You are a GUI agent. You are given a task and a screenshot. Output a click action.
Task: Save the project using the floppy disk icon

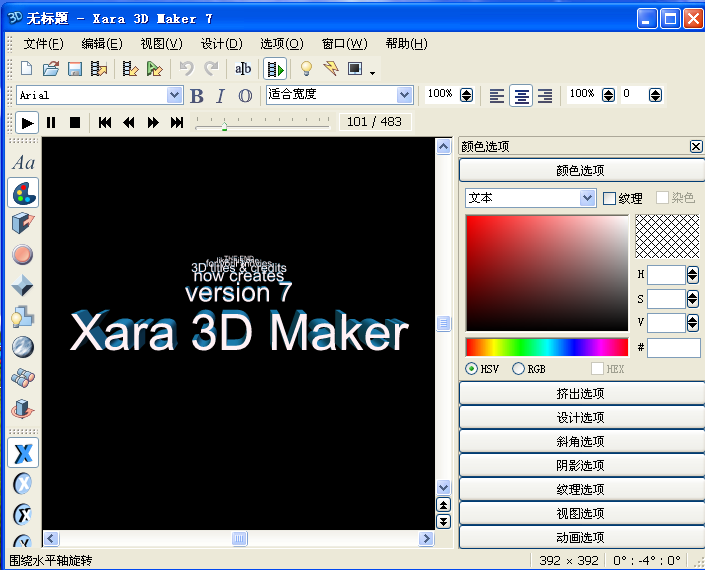click(75, 69)
